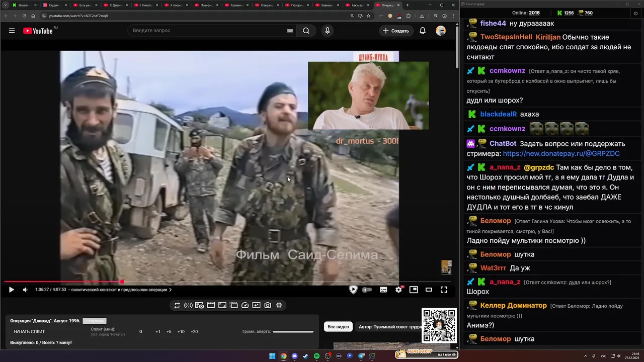Click the Создать button
This screenshot has height=362, width=644.
(396, 31)
